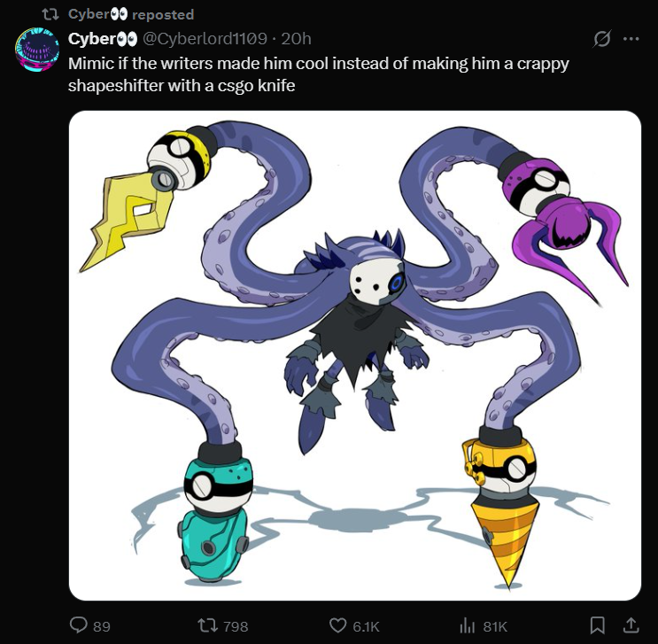Click the reply comment bubble icon
658x644 pixels.
coord(78,625)
